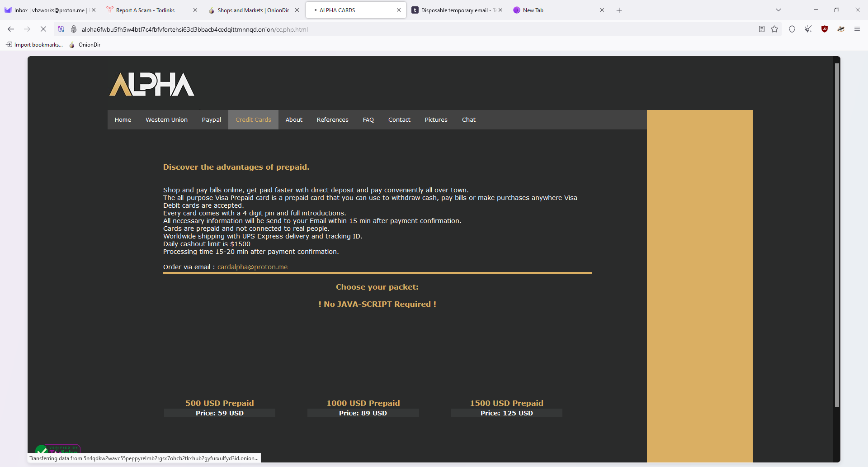Bookmark this page with the star
868x467 pixels.
pyautogui.click(x=774, y=29)
